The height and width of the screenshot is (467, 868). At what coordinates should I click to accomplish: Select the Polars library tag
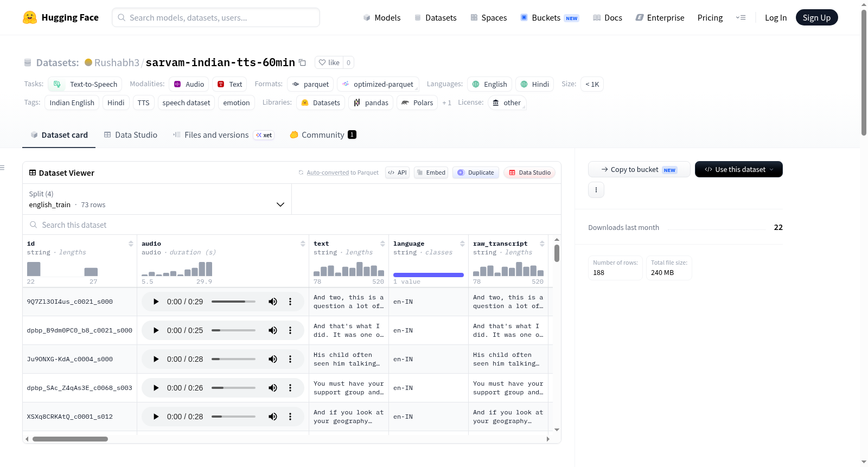tap(417, 103)
